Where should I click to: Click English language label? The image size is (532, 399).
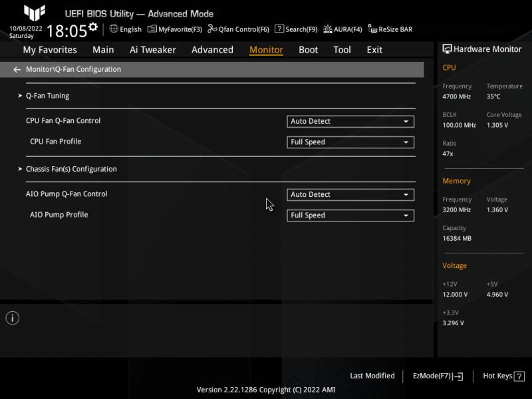130,29
